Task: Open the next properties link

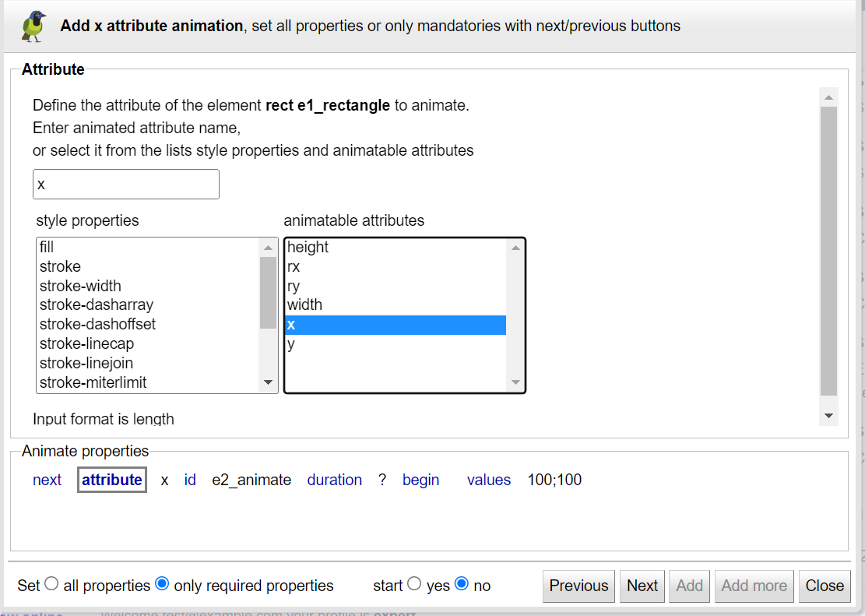Action: (x=47, y=480)
